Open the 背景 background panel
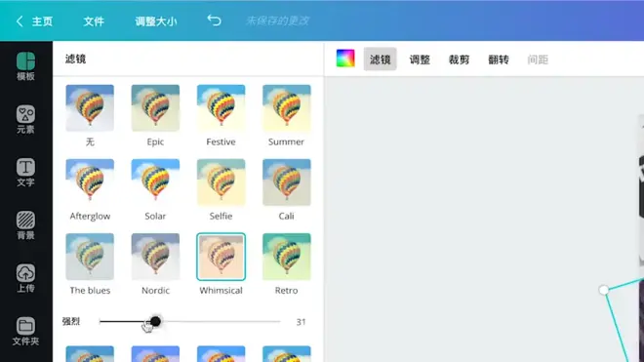The width and height of the screenshot is (644, 362). tap(25, 225)
